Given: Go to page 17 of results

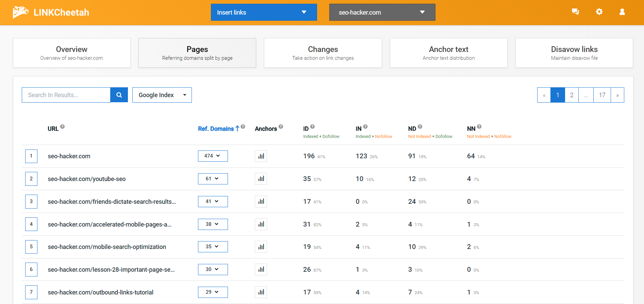Looking at the screenshot, I should (x=602, y=95).
